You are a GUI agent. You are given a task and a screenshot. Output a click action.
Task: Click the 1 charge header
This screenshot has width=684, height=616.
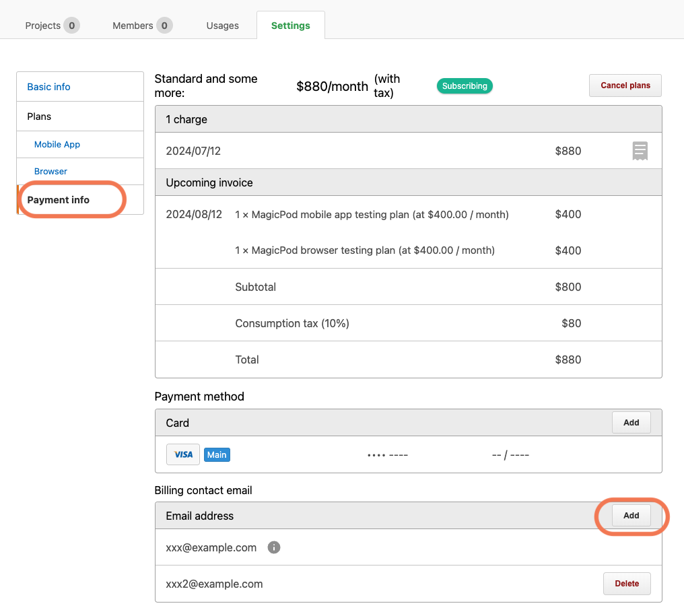(x=186, y=119)
